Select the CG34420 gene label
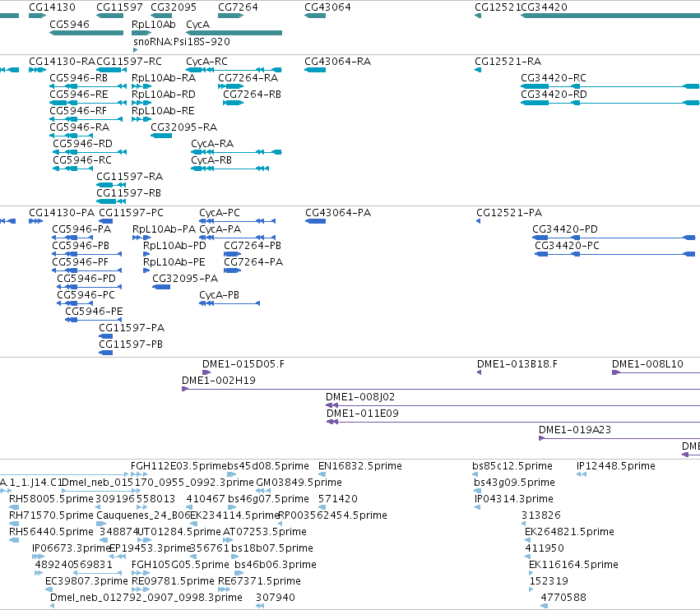This screenshot has height=610, width=700. 545,7
